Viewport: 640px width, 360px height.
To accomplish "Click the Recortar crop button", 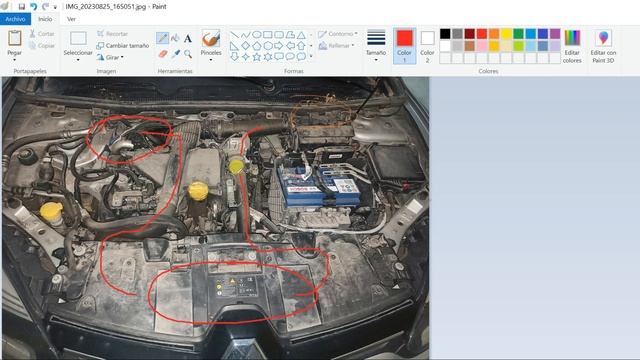I will coord(113,34).
